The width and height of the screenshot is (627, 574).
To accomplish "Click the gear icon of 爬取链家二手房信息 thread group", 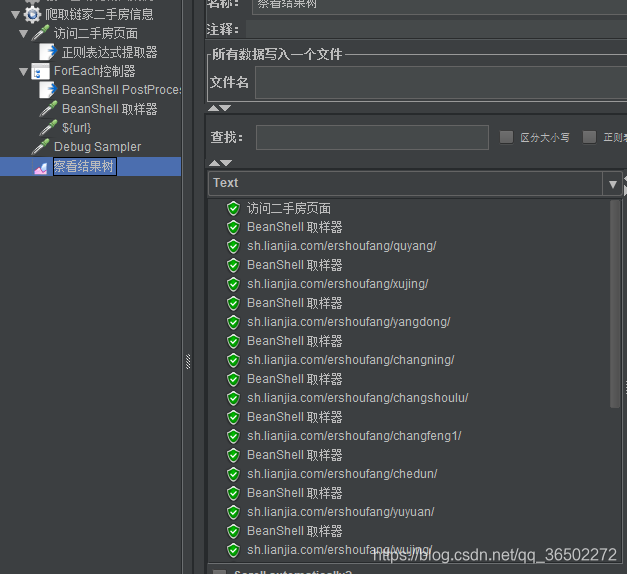I will pyautogui.click(x=32, y=14).
